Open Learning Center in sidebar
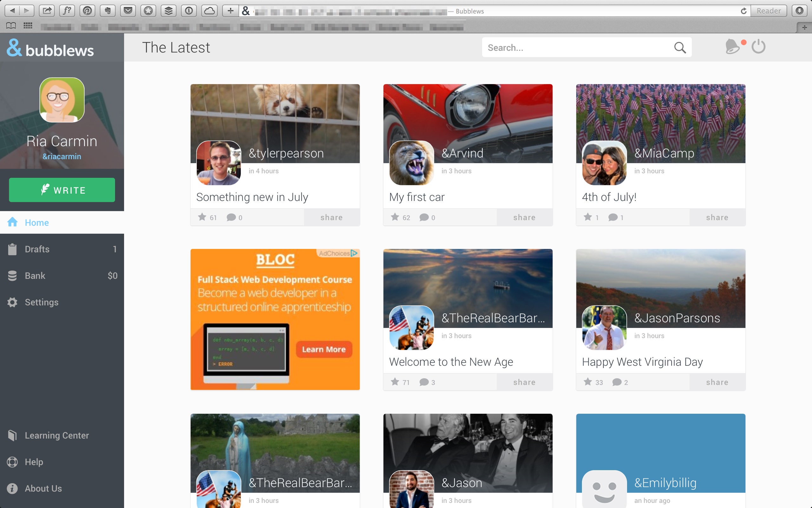Screen dimensions: 812x508 coord(62,435)
